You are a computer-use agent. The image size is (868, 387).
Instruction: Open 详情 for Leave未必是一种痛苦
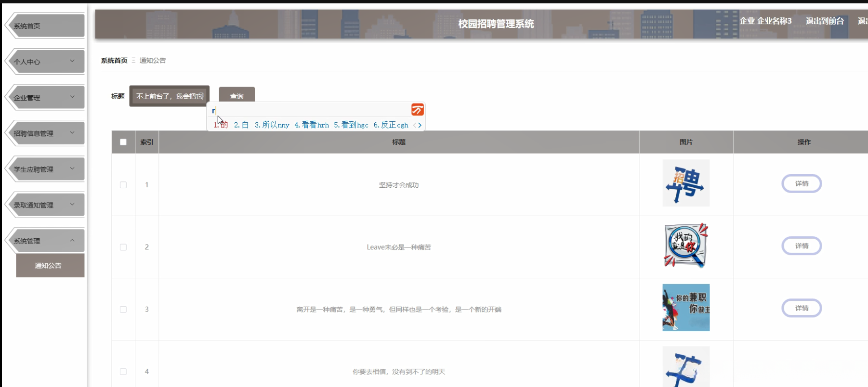click(802, 246)
